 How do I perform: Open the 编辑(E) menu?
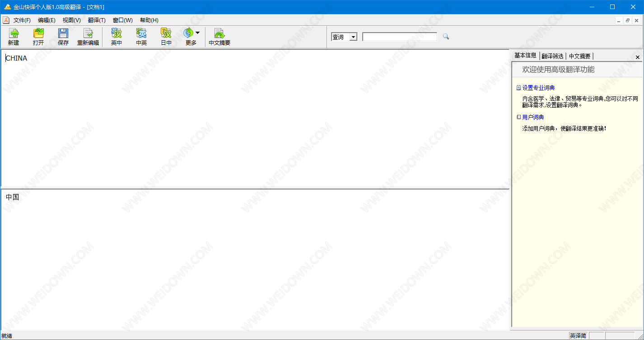coord(47,20)
